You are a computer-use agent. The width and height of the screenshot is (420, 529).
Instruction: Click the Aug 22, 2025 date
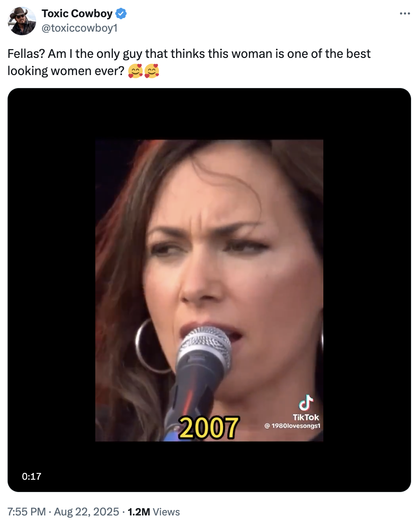click(87, 512)
